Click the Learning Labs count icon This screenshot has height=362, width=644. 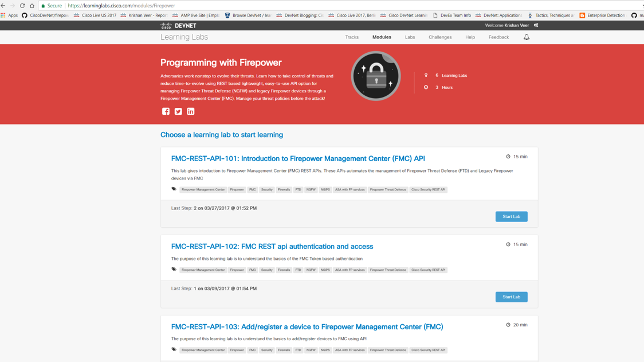tap(426, 75)
